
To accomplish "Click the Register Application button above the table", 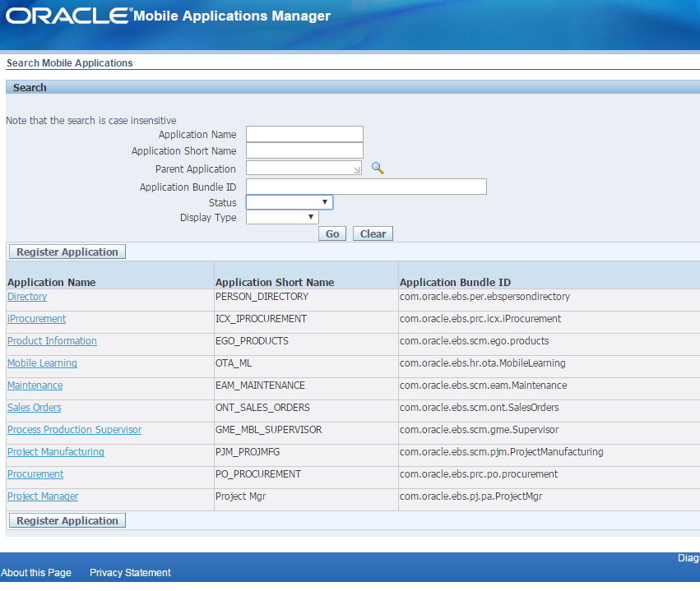I will [x=67, y=252].
